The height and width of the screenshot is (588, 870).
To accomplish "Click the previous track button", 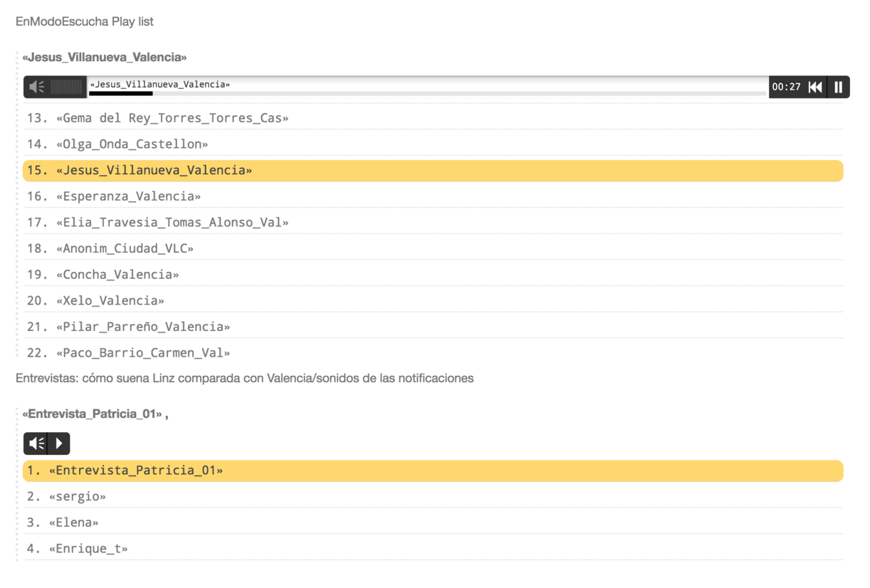I will pos(815,87).
